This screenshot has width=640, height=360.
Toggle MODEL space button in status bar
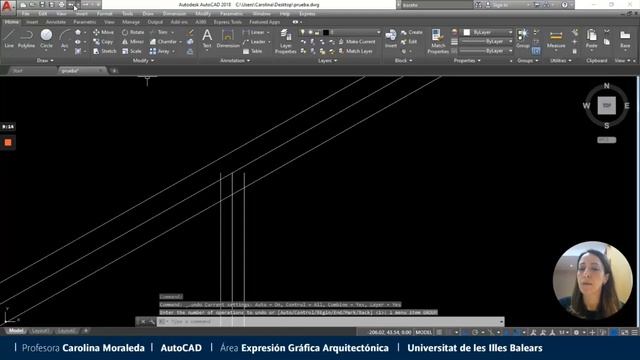423,332
